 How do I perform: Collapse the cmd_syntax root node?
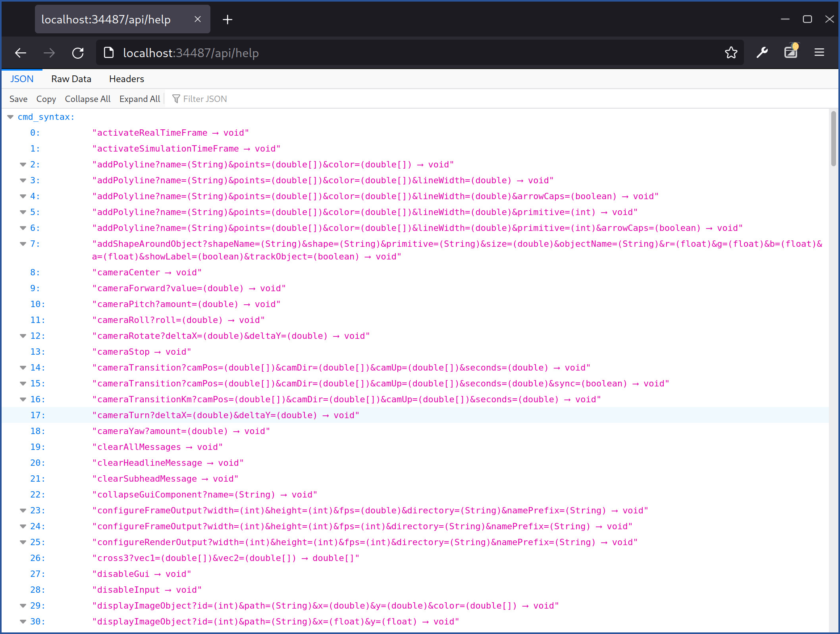[11, 117]
